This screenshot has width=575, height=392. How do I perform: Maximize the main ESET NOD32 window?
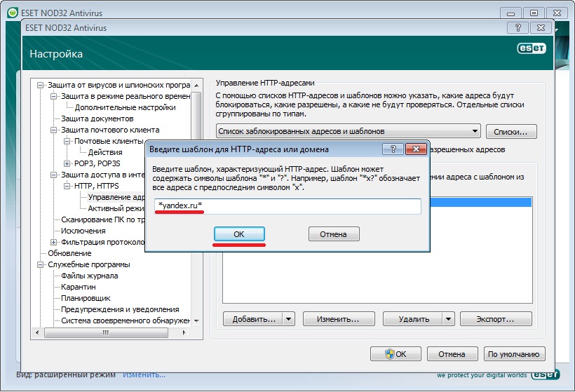tap(534, 13)
